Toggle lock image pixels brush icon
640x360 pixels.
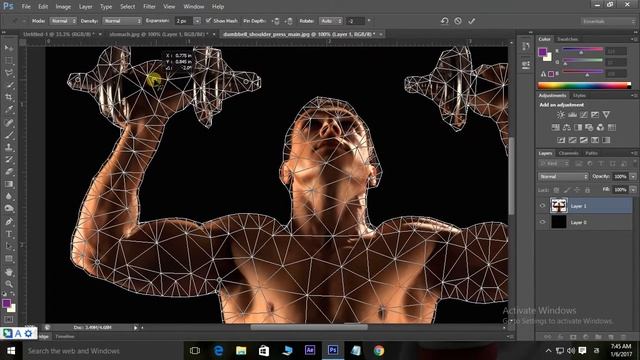click(567, 190)
